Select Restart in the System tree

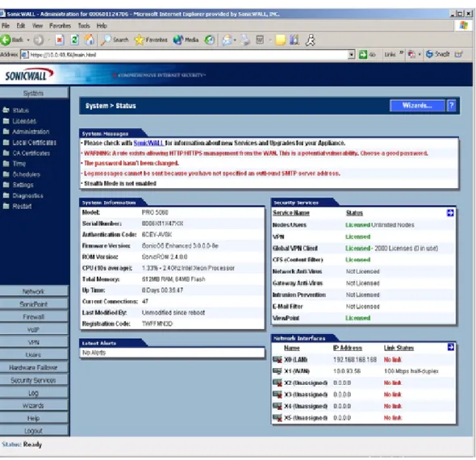(x=22, y=206)
